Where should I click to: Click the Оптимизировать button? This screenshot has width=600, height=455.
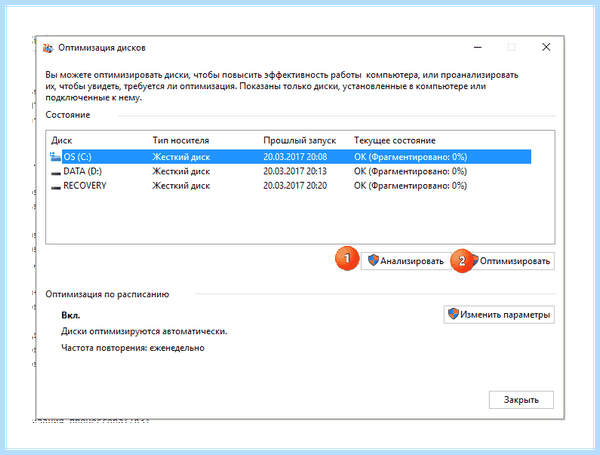(509, 261)
